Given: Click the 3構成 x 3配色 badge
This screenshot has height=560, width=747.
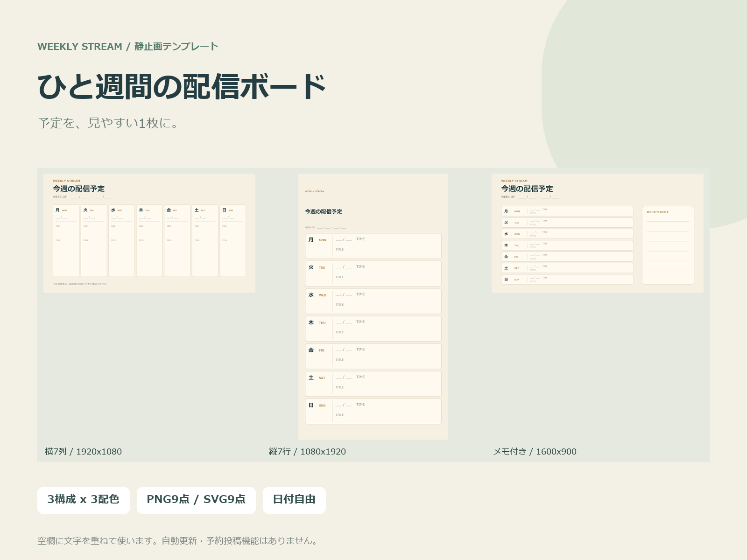Looking at the screenshot, I should click(x=84, y=500).
